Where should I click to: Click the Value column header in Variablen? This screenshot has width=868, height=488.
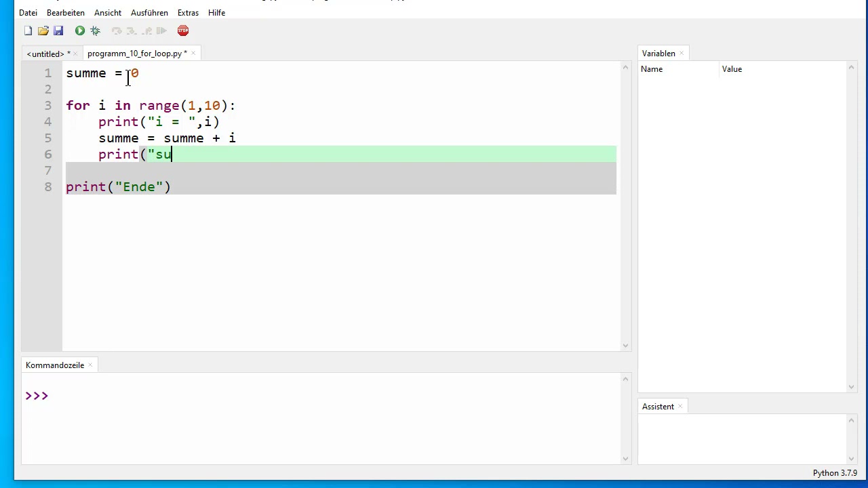tap(783, 69)
